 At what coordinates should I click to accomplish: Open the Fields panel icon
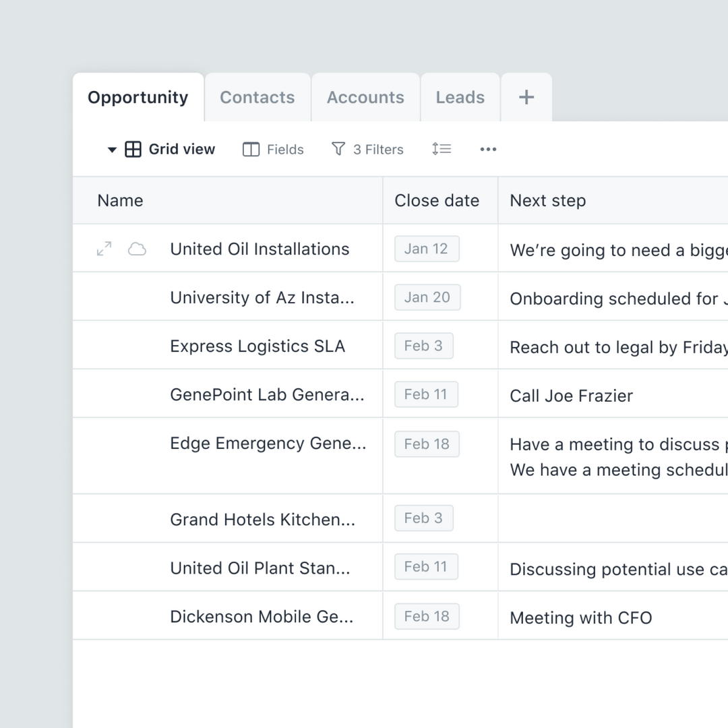pyautogui.click(x=250, y=149)
